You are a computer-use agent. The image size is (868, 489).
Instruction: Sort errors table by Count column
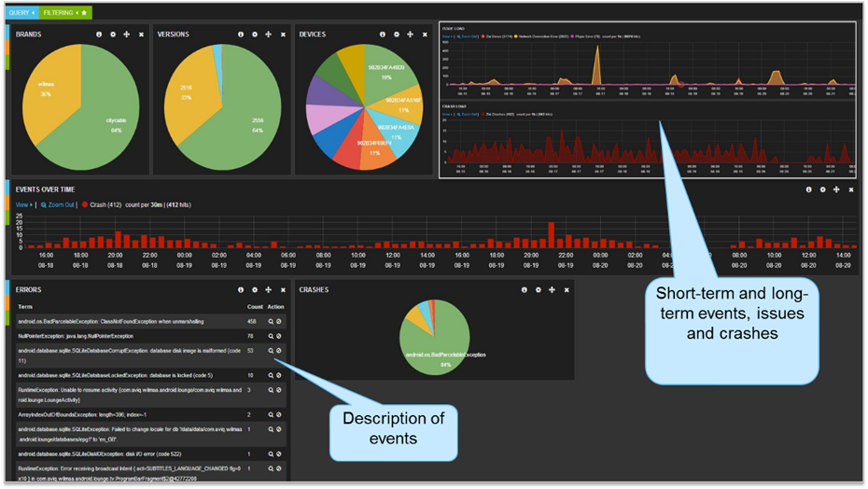click(255, 307)
